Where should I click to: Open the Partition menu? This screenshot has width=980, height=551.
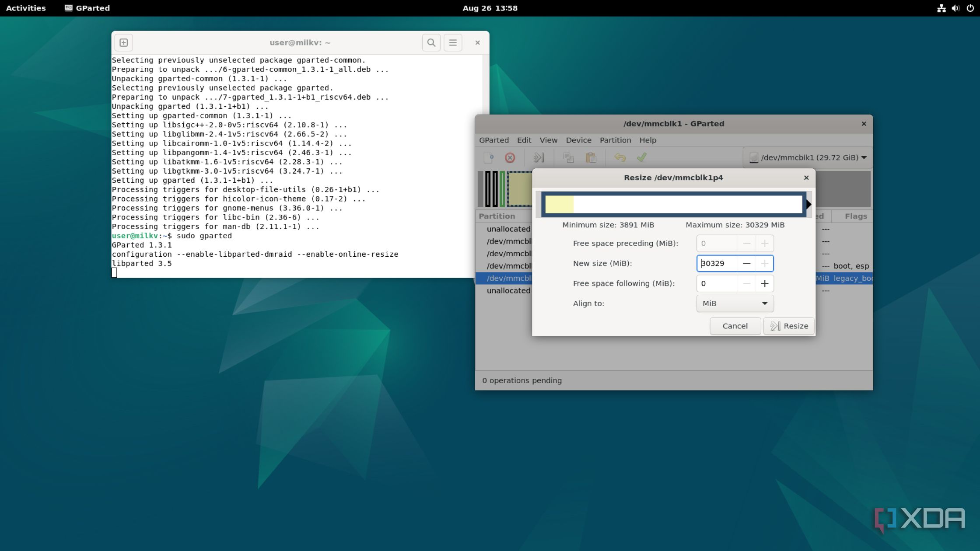click(615, 140)
